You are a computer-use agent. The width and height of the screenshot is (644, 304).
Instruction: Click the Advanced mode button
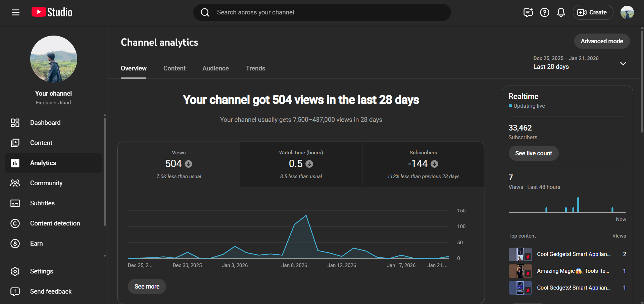(602, 41)
